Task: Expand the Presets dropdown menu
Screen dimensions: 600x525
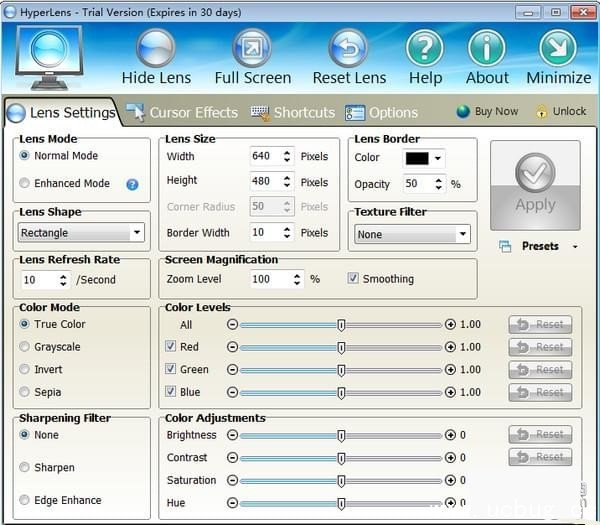Action: [574, 246]
